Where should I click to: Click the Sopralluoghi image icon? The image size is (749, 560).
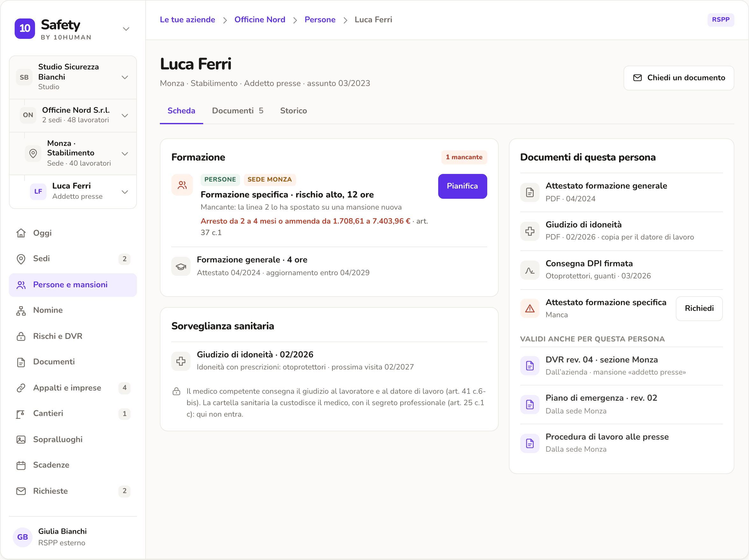click(x=21, y=439)
